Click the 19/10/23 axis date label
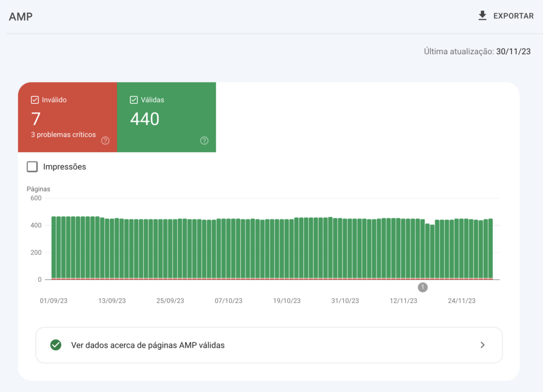Image resolution: width=543 pixels, height=392 pixels. tap(287, 301)
